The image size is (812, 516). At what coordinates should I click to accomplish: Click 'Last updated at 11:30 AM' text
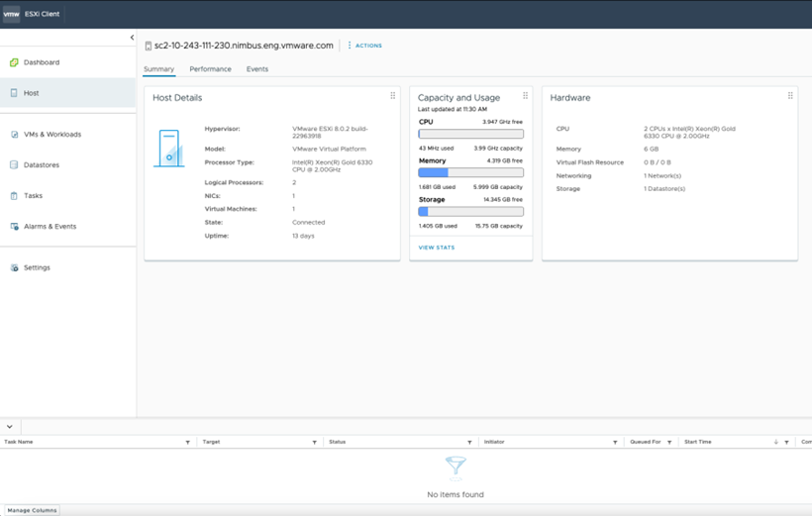pos(453,109)
